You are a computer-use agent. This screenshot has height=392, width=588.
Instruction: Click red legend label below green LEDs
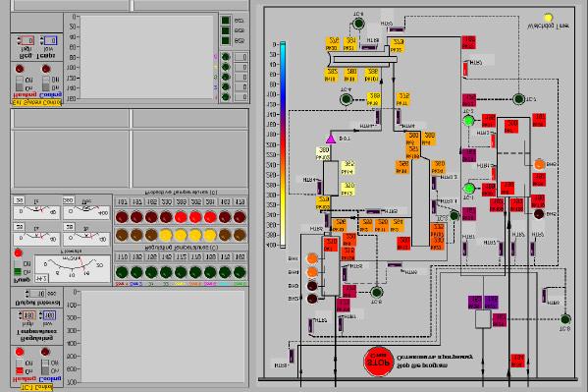(x=122, y=284)
